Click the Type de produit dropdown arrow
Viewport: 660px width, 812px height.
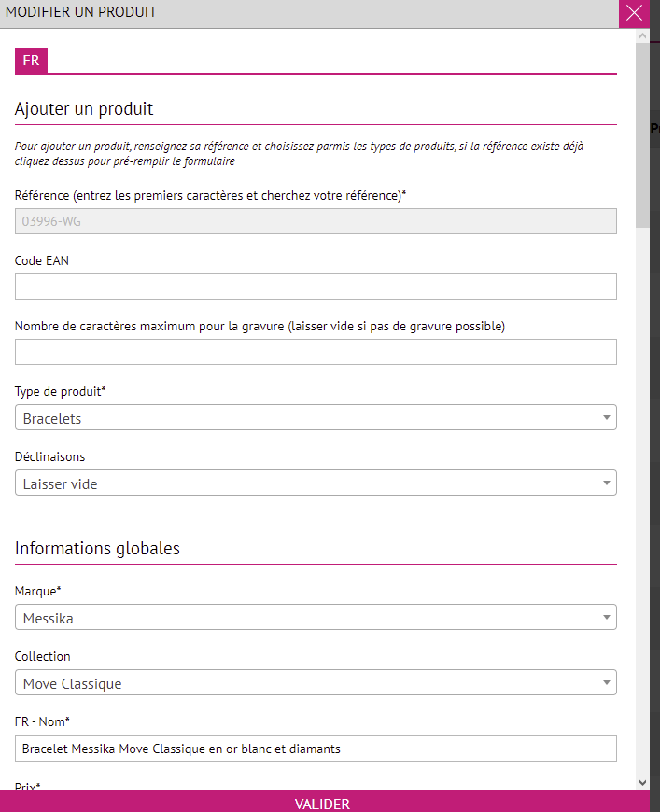pos(606,417)
